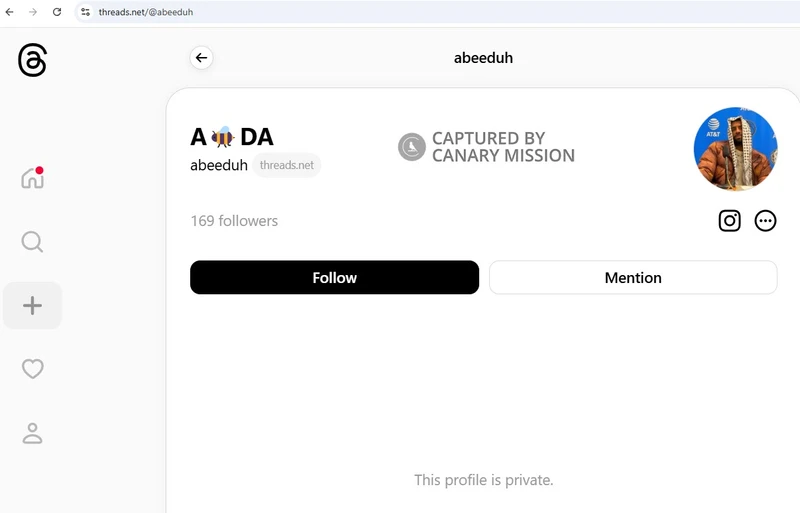Open the three-dot more options menu
The width and height of the screenshot is (800, 513).
click(765, 221)
